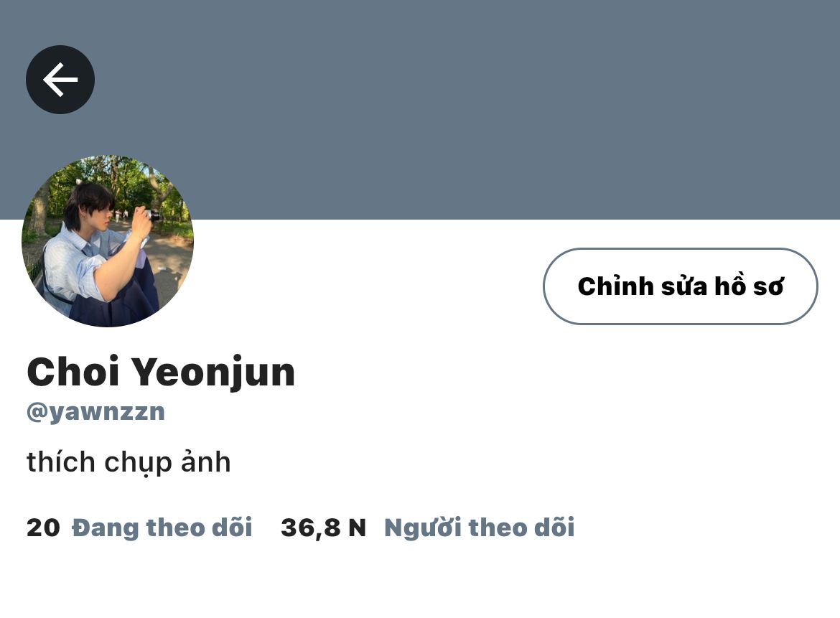
Task: Tap the bio text thích chụp ảnh
Action: click(x=129, y=462)
